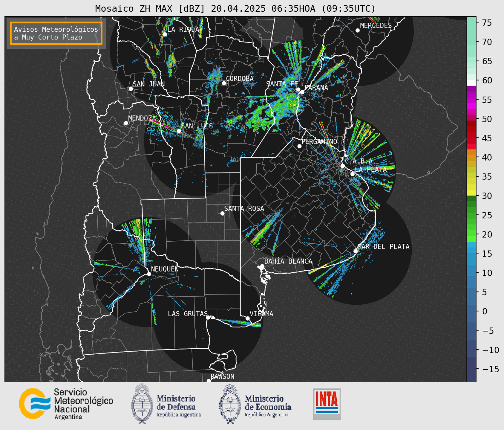Click the LAS GRUTAS label text
The width and height of the screenshot is (504, 430).
188,314
